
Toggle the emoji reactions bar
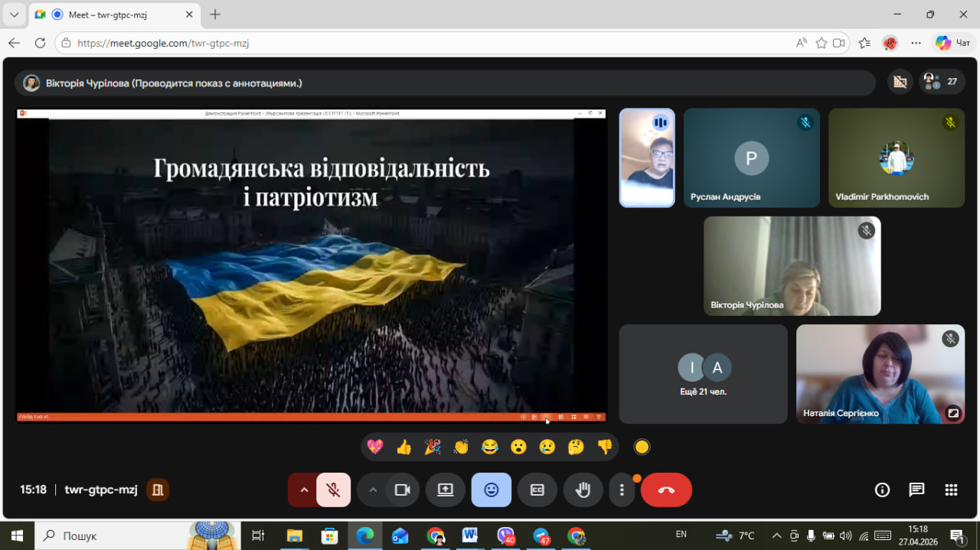click(x=492, y=490)
